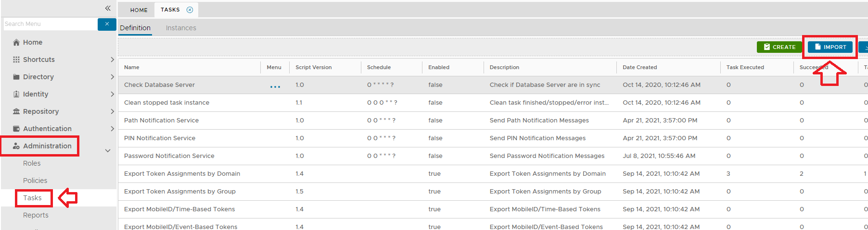Image resolution: width=868 pixels, height=230 pixels.
Task: Select the Export Token Assignments by Domain row
Action: tap(182, 174)
